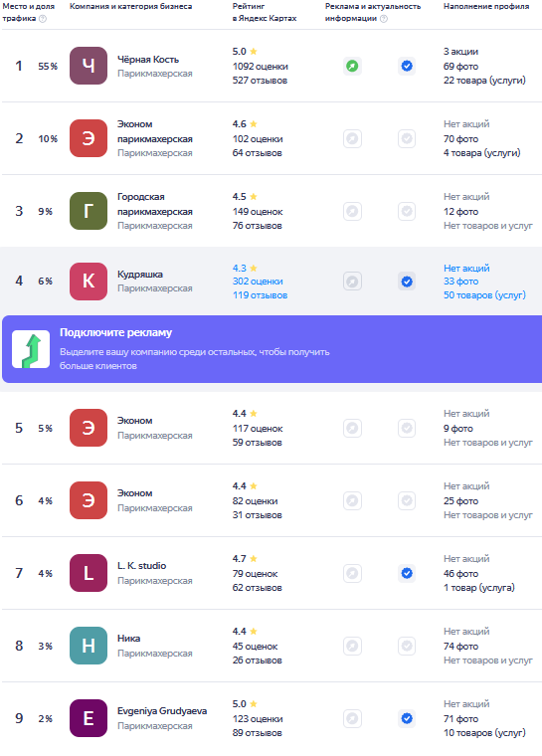Open the '302 оценки' link for Кудряшка
The image size is (542, 756).
[x=258, y=282]
